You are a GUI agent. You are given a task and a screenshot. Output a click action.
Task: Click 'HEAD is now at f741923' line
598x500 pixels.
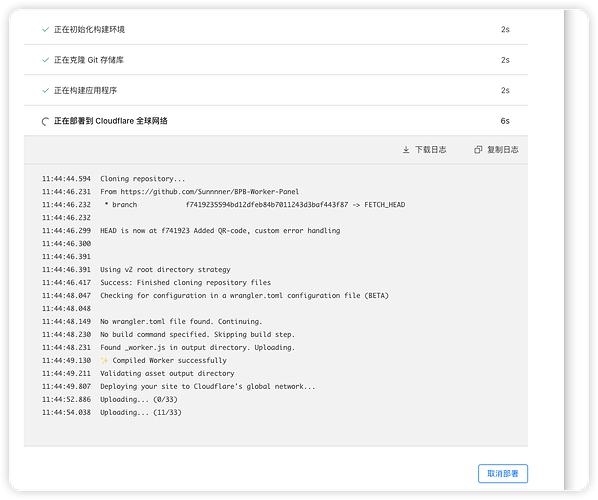click(x=220, y=230)
